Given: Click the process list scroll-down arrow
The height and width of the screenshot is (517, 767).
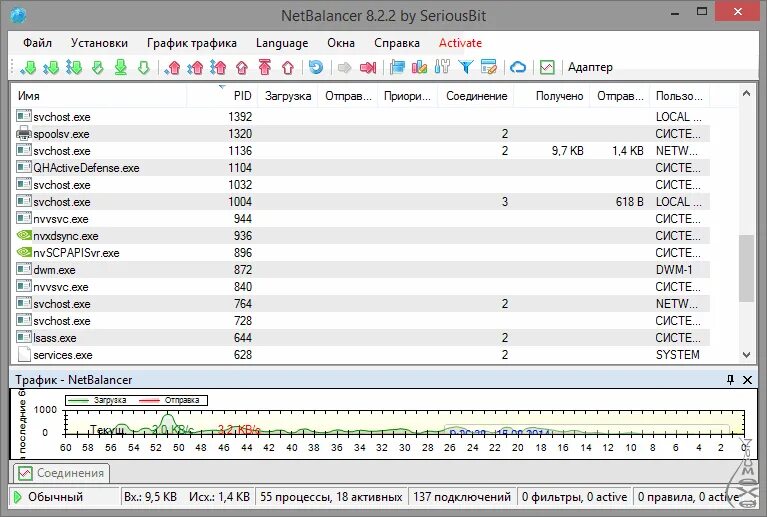Looking at the screenshot, I should [746, 355].
